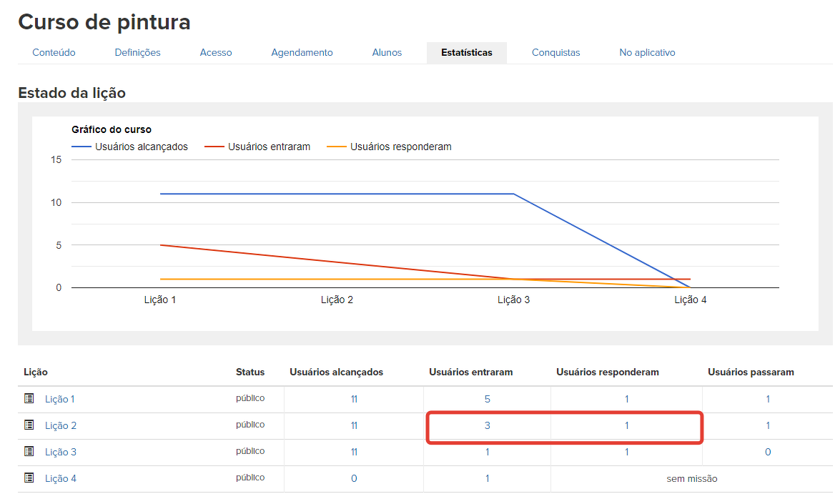
Task: Click the lesson icon beside Lição 1
Action: tap(29, 398)
